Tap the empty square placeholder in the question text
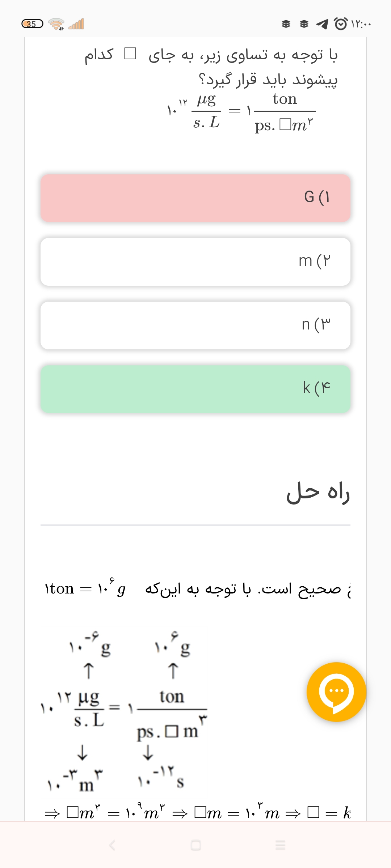The image size is (391, 868). (x=130, y=54)
